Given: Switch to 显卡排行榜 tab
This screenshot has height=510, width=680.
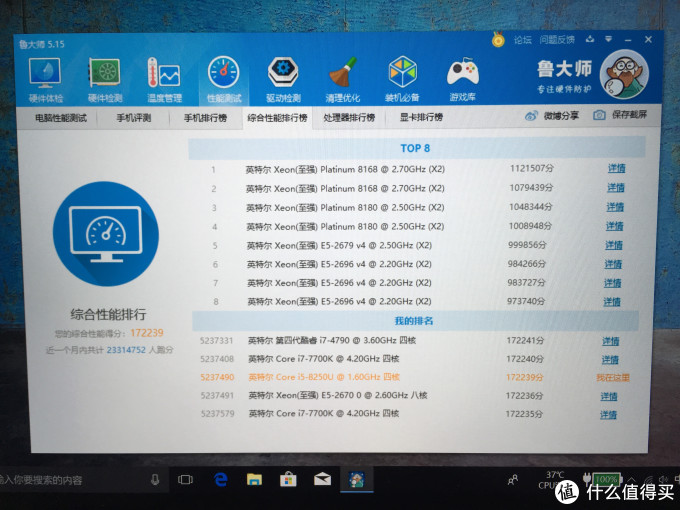Looking at the screenshot, I should click(x=421, y=117).
